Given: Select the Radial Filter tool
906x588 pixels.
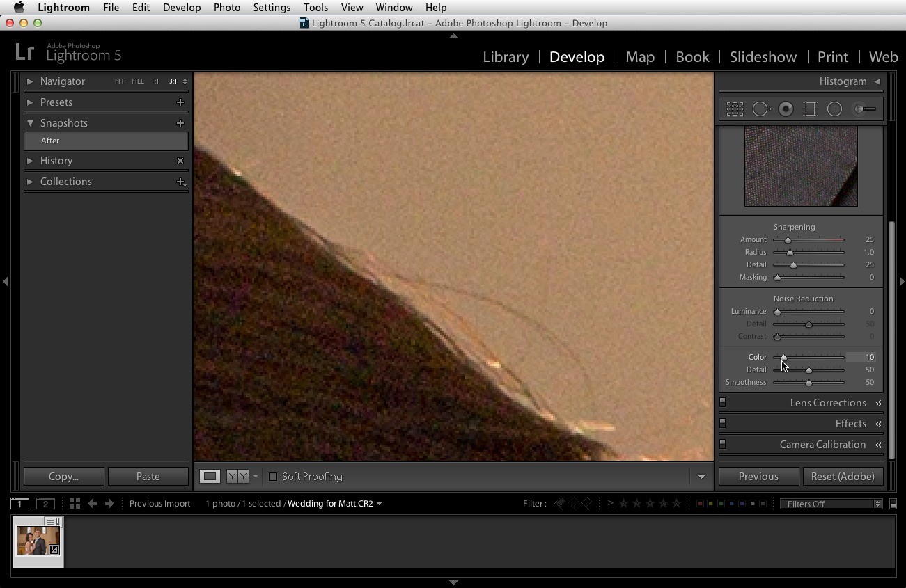Looking at the screenshot, I should pos(834,109).
